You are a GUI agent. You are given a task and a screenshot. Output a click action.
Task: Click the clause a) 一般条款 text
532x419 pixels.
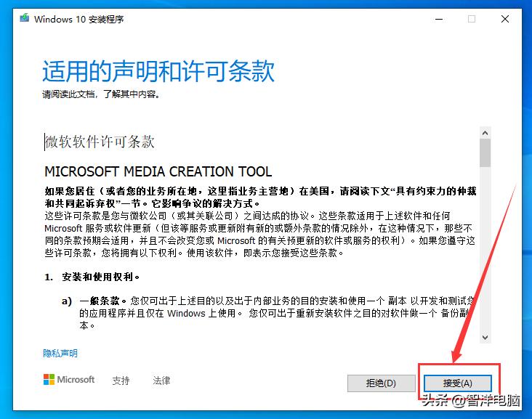click(267, 313)
